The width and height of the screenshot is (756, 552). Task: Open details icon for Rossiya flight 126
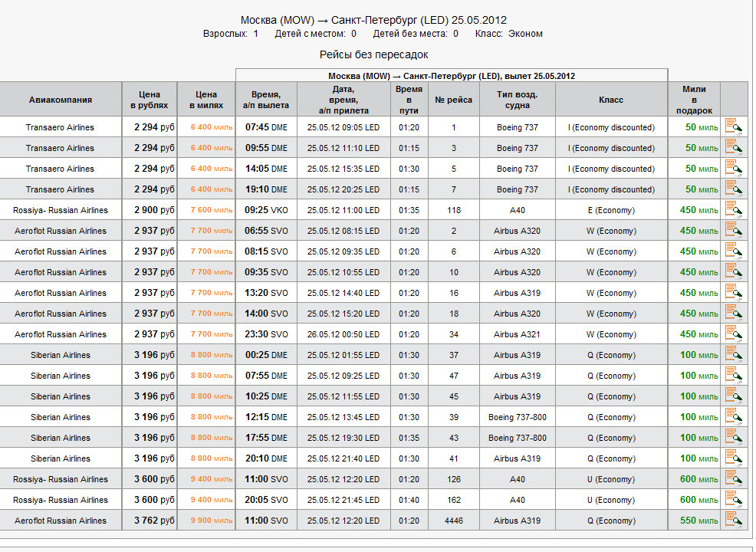733,478
